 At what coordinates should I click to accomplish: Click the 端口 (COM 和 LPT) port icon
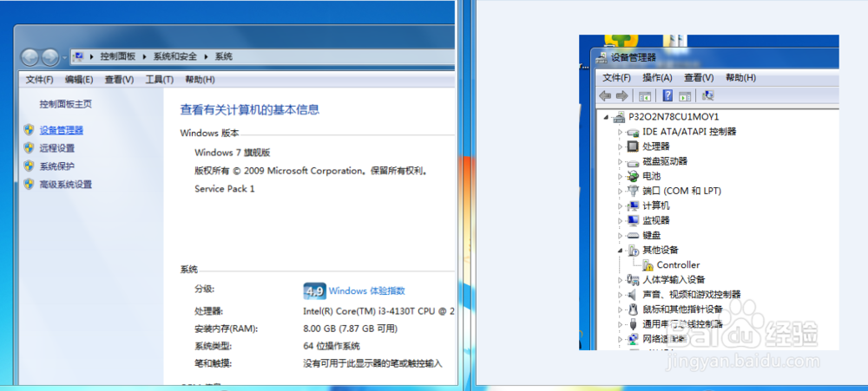[x=633, y=192]
